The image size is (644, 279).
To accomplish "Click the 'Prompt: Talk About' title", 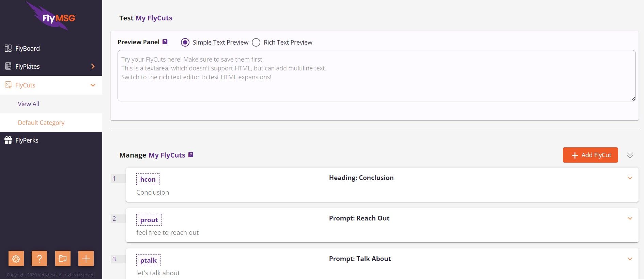I will point(360,259).
